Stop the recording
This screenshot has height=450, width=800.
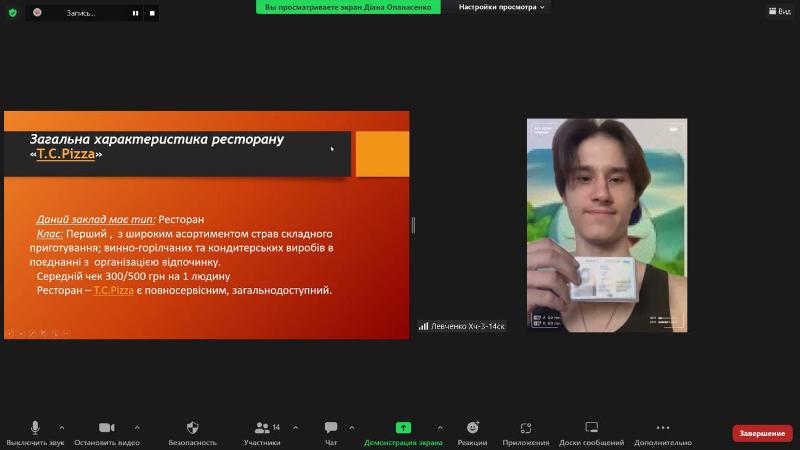[x=152, y=13]
